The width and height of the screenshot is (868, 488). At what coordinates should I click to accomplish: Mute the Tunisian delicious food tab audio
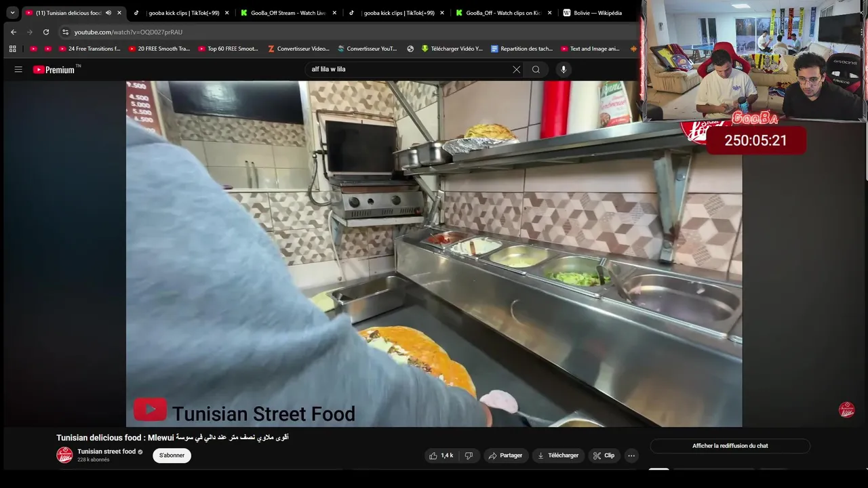[108, 13]
